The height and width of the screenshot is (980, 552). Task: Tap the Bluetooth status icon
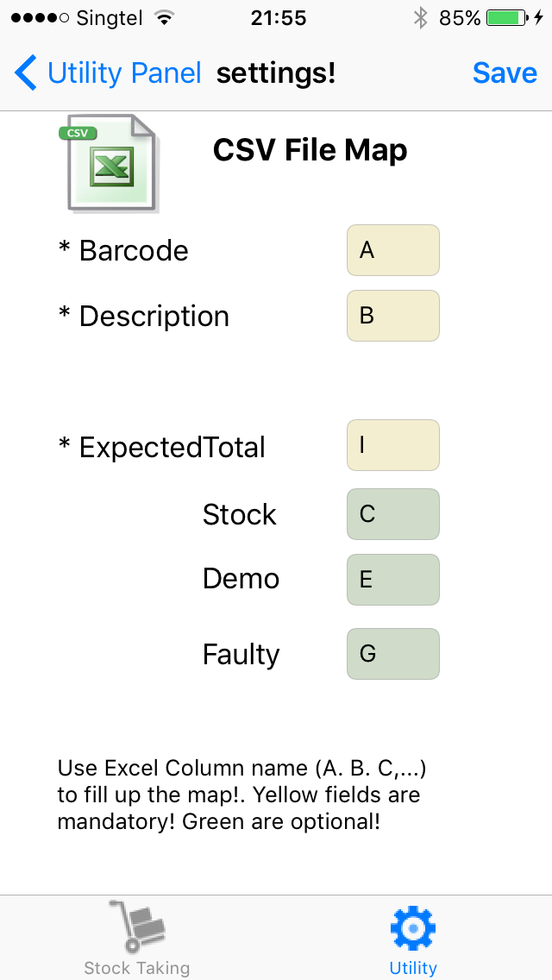pos(420,18)
